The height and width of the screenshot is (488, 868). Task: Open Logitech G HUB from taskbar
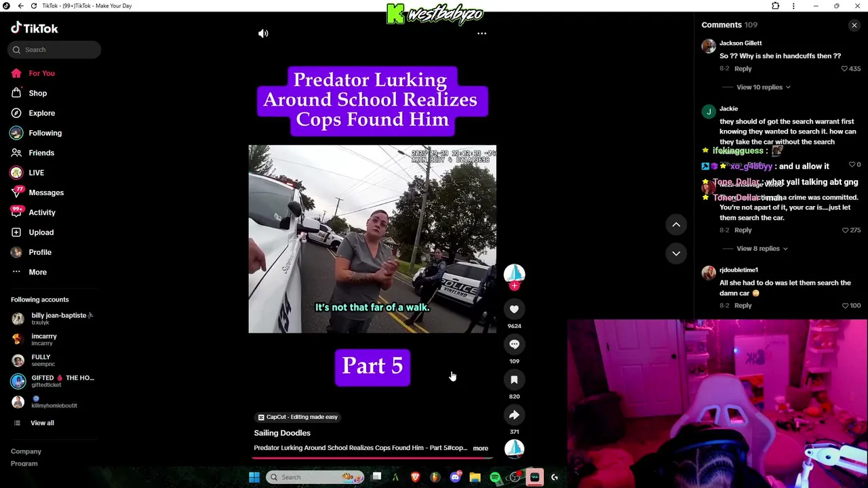click(x=554, y=477)
